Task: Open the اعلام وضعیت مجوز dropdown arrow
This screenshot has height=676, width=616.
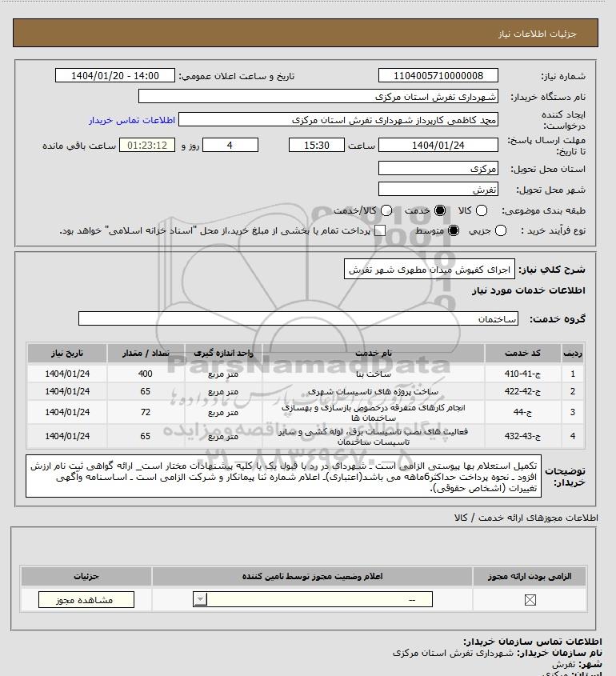Action: 201,599
